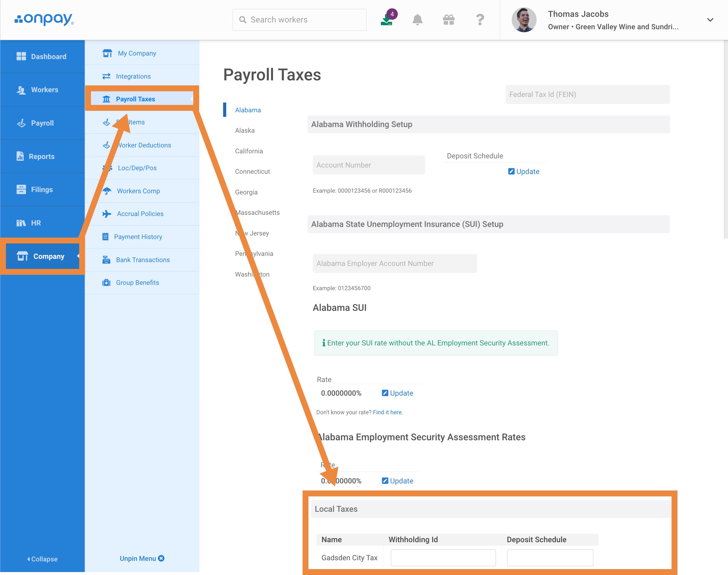The width and height of the screenshot is (728, 575).
Task: Update the Deposit Schedule
Action: [524, 171]
